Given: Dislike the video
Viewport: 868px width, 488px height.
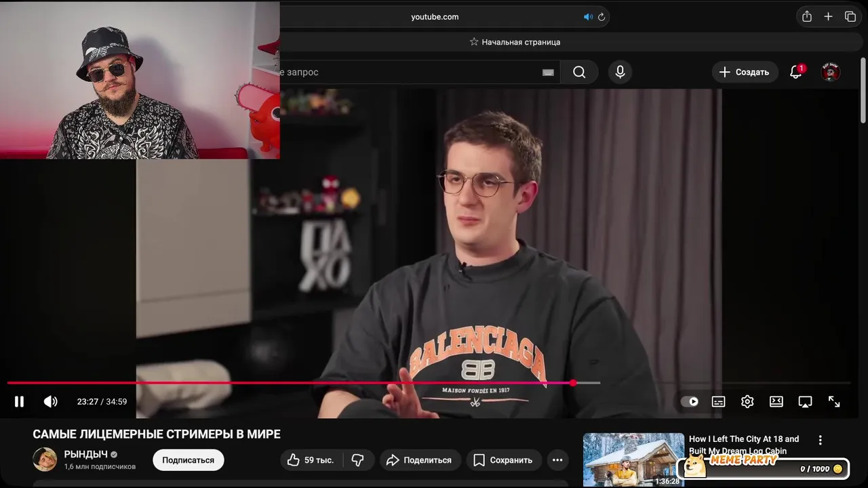Looking at the screenshot, I should tap(357, 460).
